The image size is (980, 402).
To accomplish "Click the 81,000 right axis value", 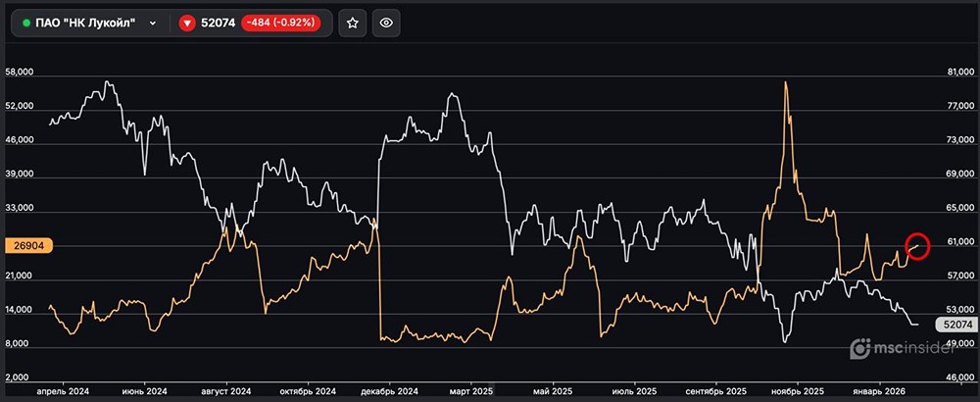I will 960,72.
